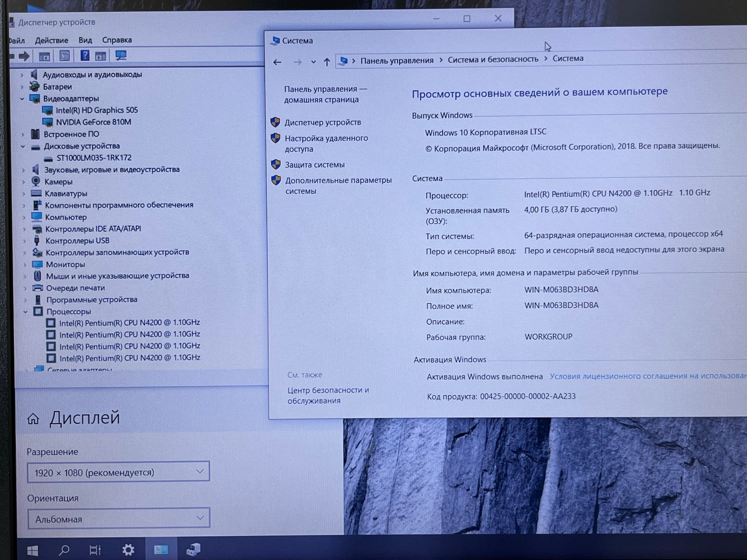This screenshot has height=560, width=747.
Task: Collapse the Дисковые устройства node
Action: [x=23, y=146]
